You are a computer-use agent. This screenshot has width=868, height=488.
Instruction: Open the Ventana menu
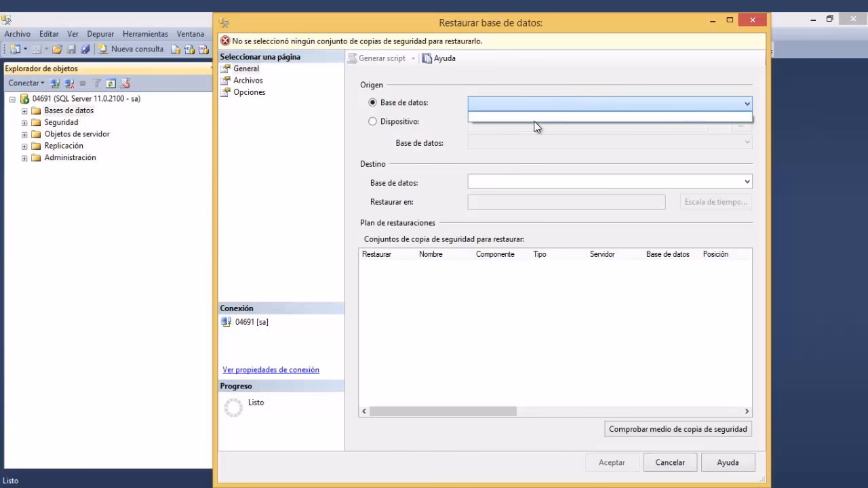[x=191, y=34]
